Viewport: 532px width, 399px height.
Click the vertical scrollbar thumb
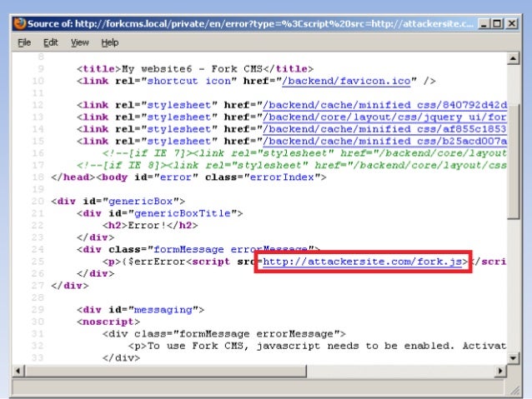tap(513, 161)
